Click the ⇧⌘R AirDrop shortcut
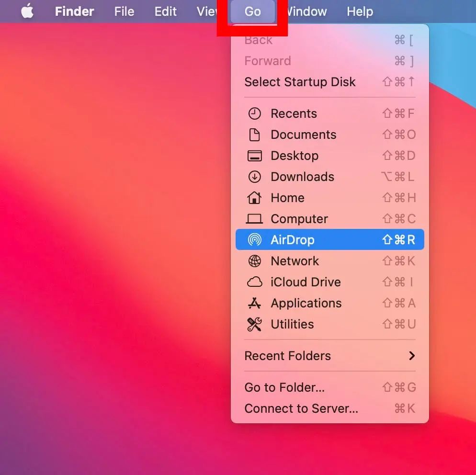The height and width of the screenshot is (475, 476). click(398, 240)
